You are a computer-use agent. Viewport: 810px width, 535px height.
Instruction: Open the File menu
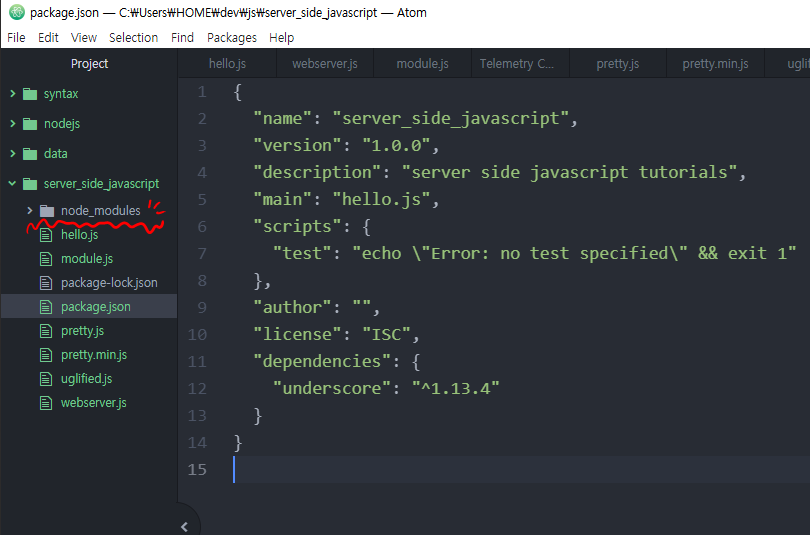pyautogui.click(x=16, y=38)
